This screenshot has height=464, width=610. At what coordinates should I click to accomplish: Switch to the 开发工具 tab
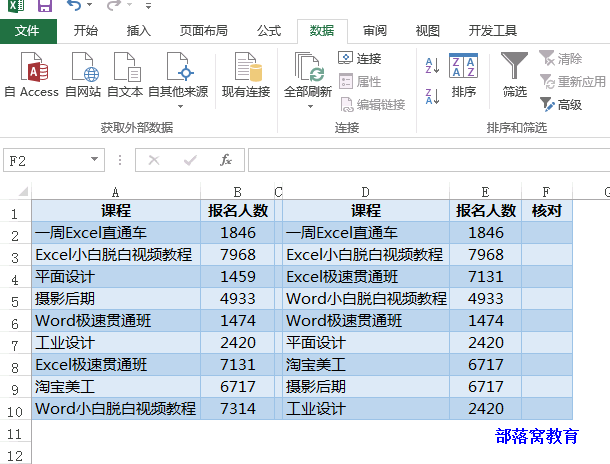click(493, 31)
